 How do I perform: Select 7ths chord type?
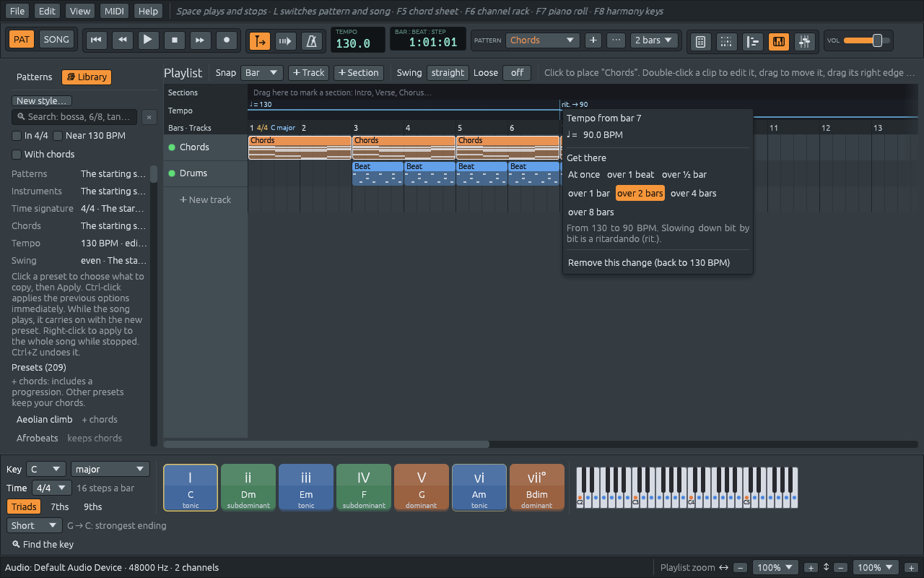pos(60,507)
